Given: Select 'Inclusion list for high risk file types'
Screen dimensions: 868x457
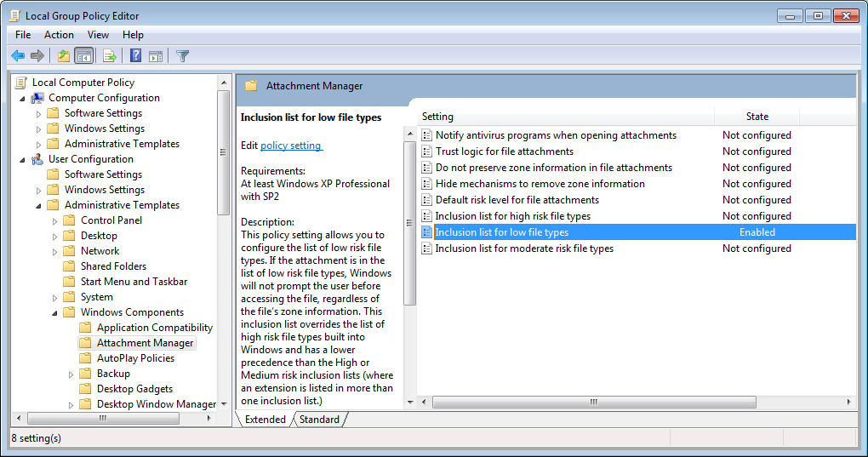Looking at the screenshot, I should 512,216.
